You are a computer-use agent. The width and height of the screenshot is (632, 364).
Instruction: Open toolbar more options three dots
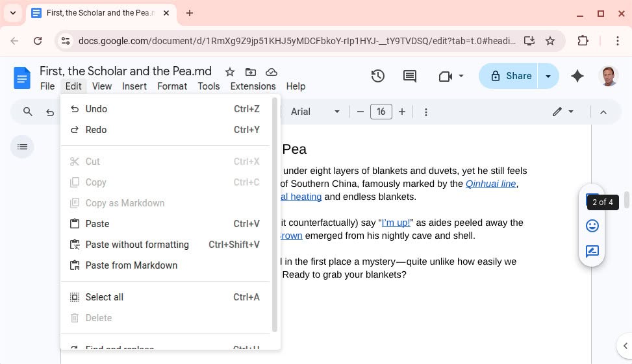(425, 112)
